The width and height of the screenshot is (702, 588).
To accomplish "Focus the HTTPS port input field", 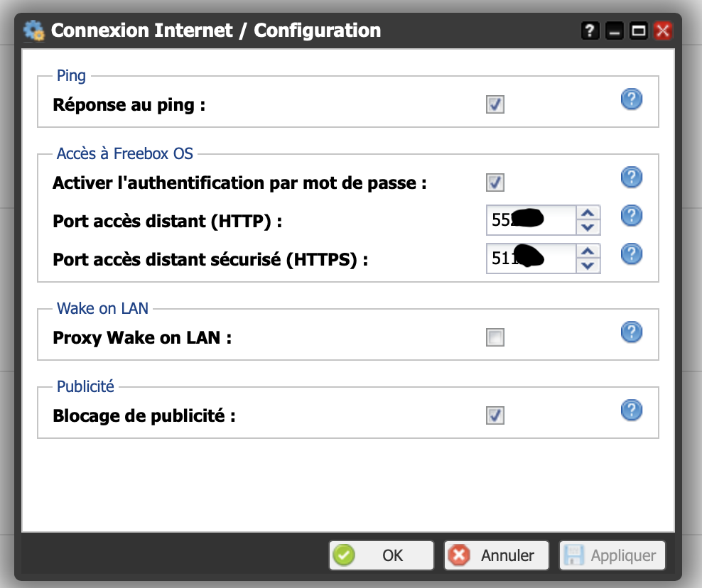I will [x=530, y=258].
